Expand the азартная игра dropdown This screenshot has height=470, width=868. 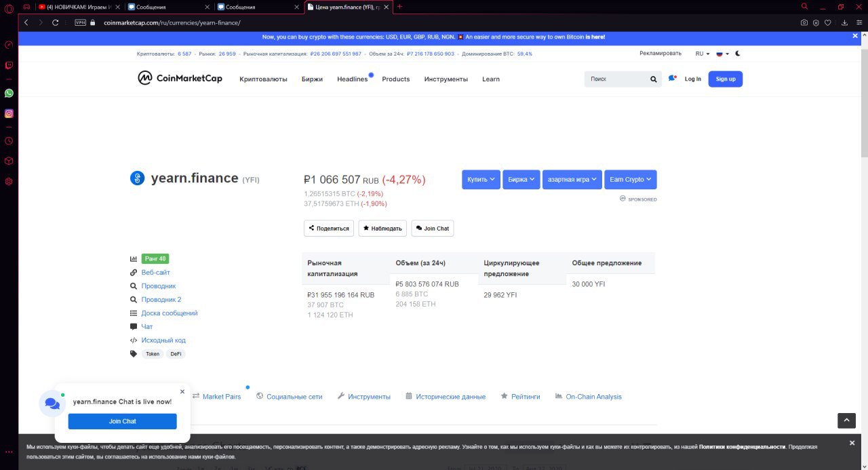coord(572,180)
